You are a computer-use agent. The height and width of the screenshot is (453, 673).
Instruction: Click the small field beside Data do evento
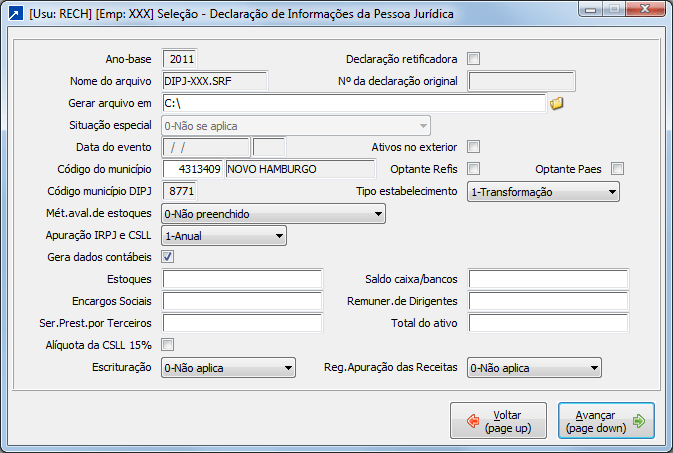(x=269, y=147)
